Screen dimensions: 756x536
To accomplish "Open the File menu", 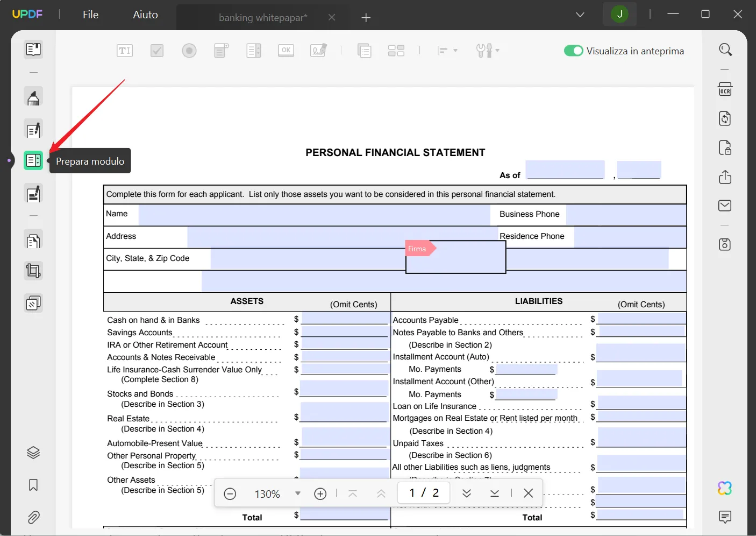I will [x=90, y=15].
